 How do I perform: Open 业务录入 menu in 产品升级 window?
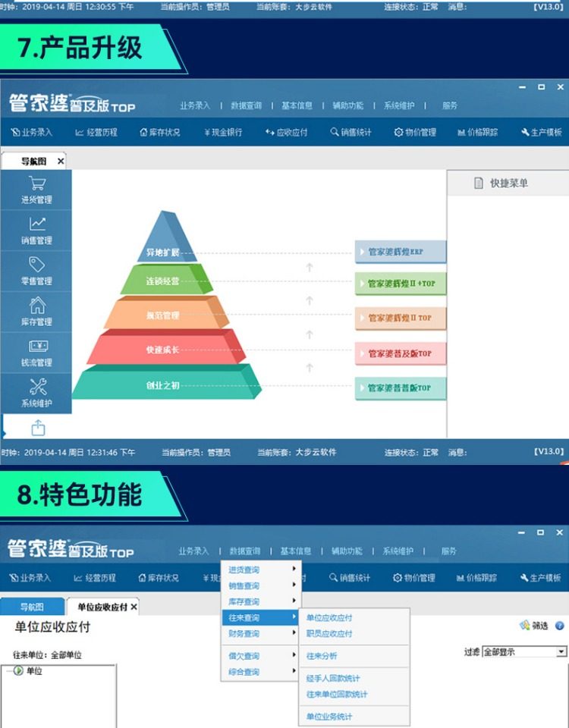point(195,106)
